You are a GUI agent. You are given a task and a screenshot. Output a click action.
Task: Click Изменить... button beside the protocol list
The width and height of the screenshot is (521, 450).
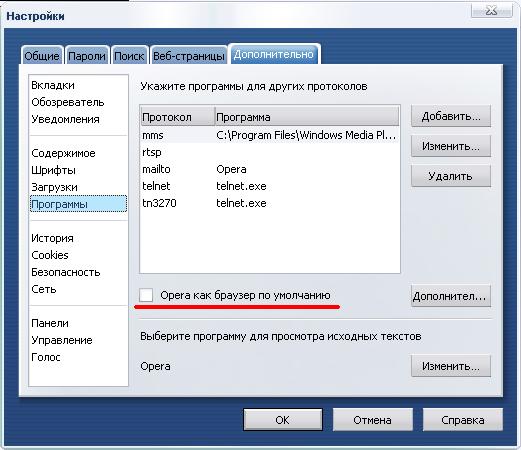451,146
